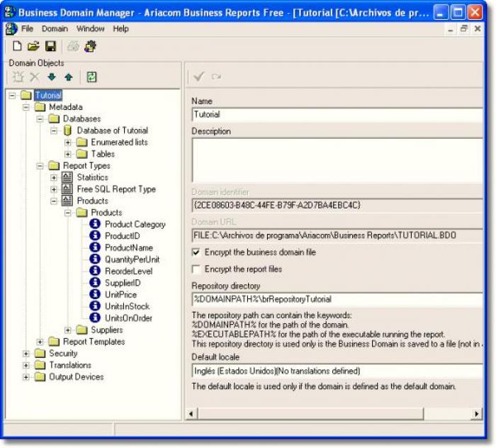The image size is (496, 448).
Task: Click the application icon in the menu bar
Action: tap(11, 29)
